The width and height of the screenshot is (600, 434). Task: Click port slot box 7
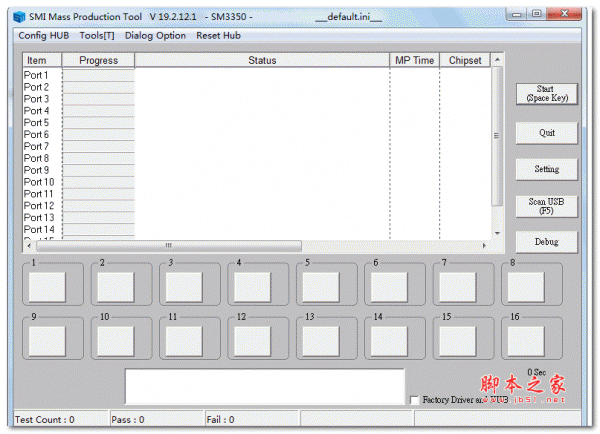click(x=458, y=287)
